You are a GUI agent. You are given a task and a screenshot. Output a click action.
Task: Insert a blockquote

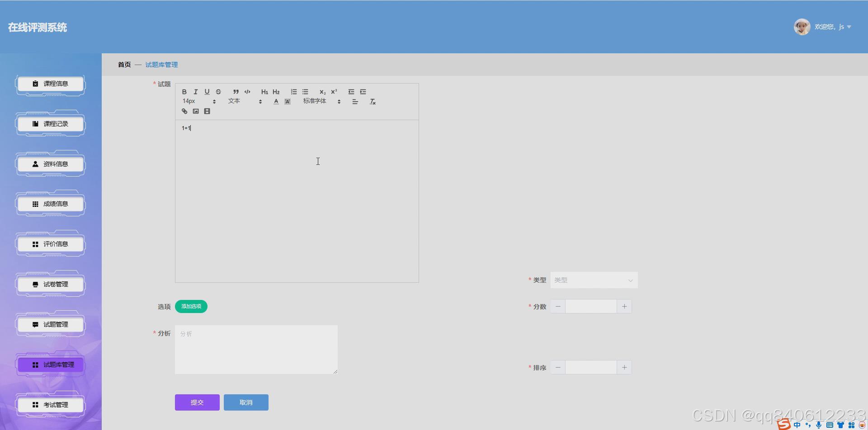(236, 92)
